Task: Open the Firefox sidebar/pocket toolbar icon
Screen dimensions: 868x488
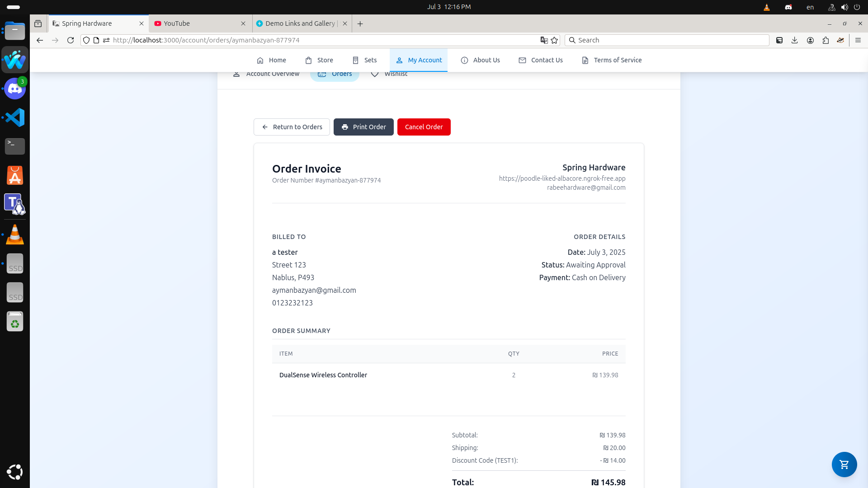Action: click(x=779, y=40)
